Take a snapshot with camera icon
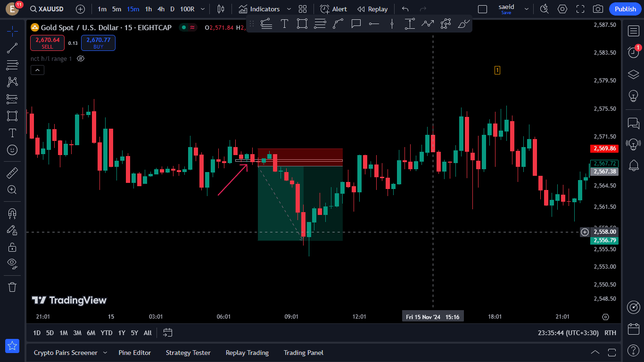The height and width of the screenshot is (362, 644). click(598, 9)
